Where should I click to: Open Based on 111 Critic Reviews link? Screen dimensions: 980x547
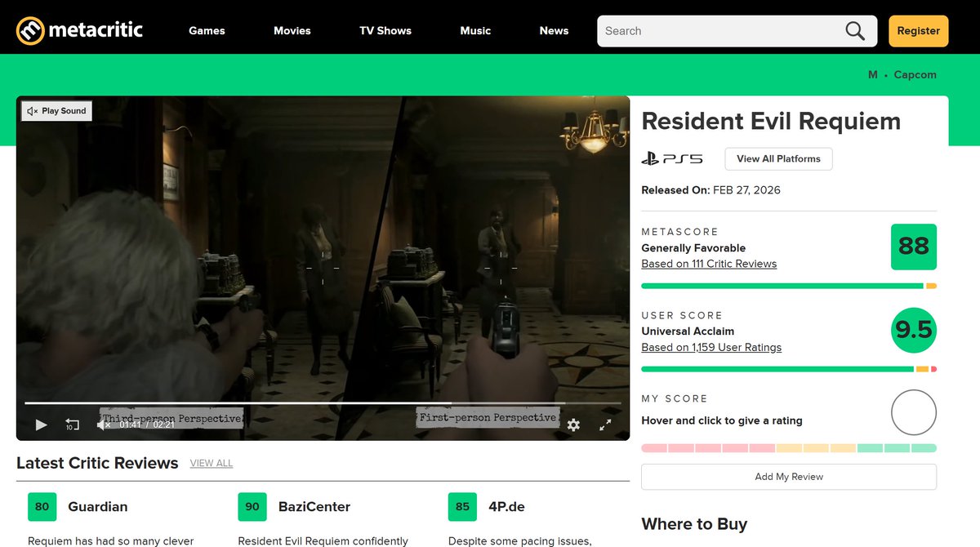[x=709, y=264]
